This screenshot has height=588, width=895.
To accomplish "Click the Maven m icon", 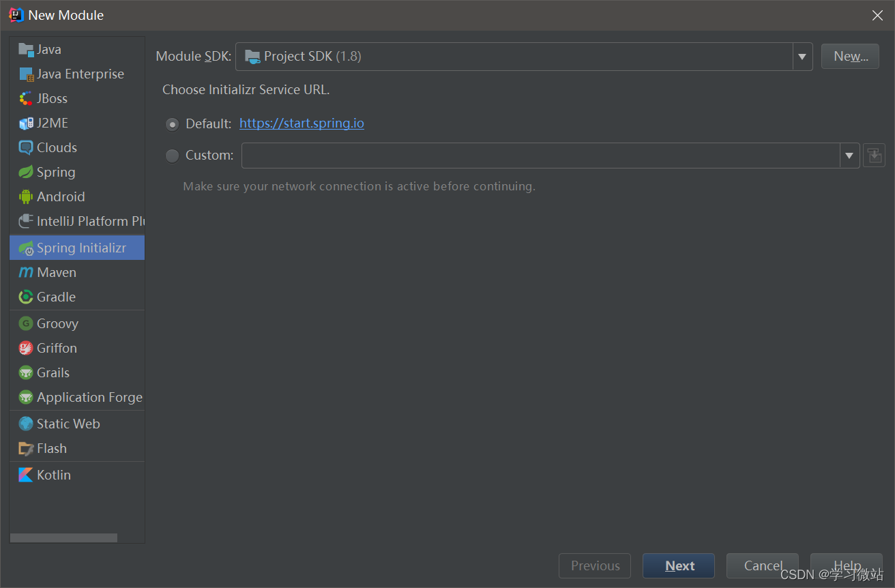I will [26, 272].
